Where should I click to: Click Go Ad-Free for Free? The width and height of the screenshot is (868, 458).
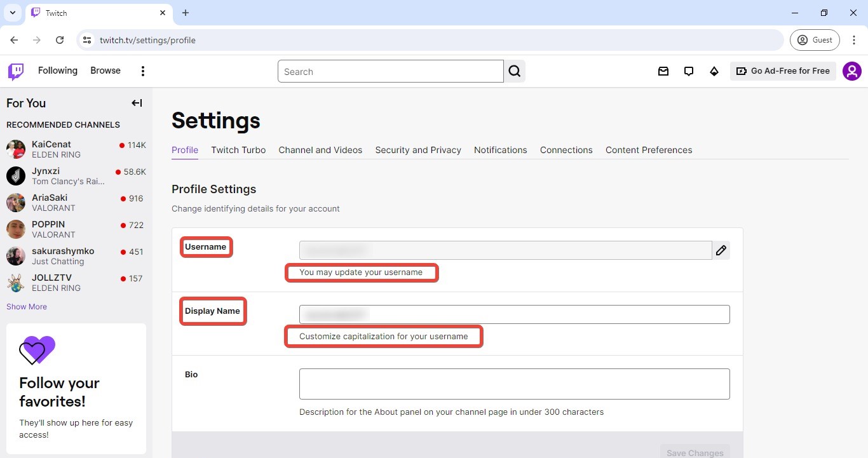783,71
